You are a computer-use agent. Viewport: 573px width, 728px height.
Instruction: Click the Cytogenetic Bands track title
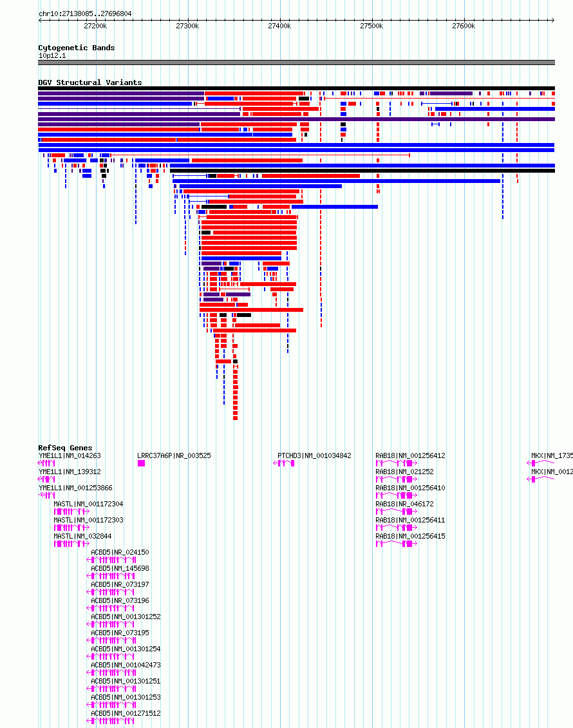[77, 48]
